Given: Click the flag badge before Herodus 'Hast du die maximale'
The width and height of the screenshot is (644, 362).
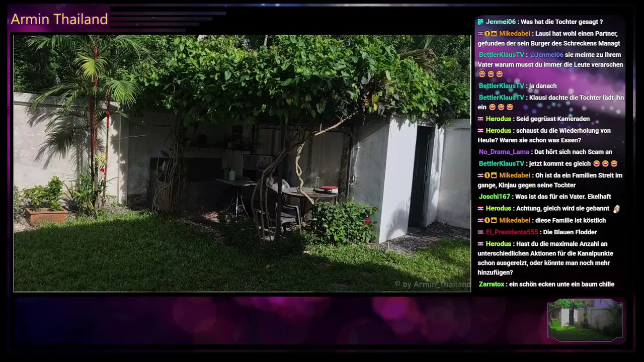Looking at the screenshot, I should (x=480, y=244).
